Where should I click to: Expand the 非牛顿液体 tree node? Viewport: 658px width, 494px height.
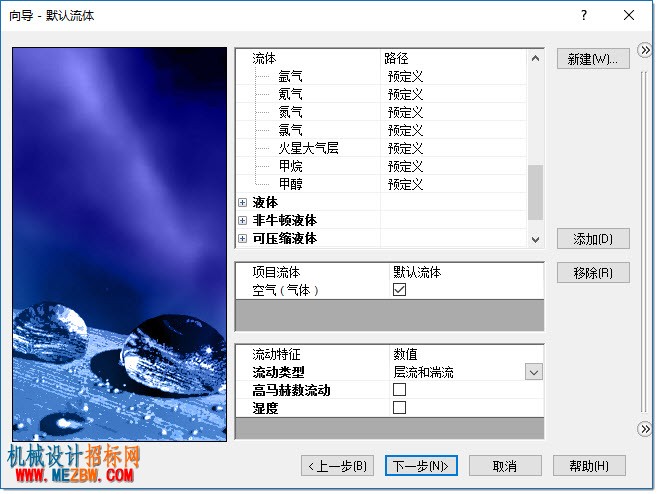(x=242, y=220)
